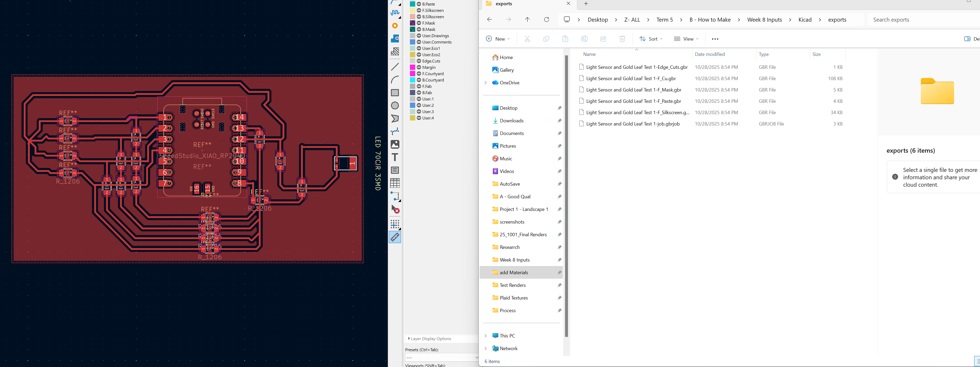Open the Presets dropdown
This screenshot has width=980, height=367.
[442, 358]
